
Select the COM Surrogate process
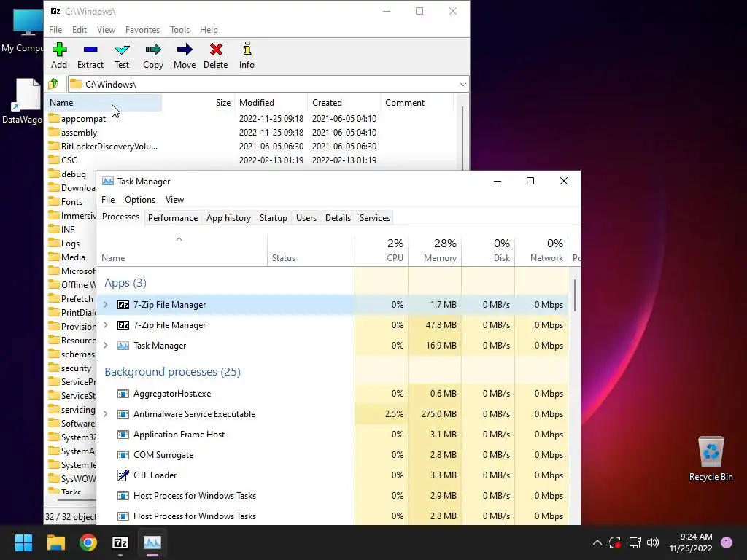[332, 455]
